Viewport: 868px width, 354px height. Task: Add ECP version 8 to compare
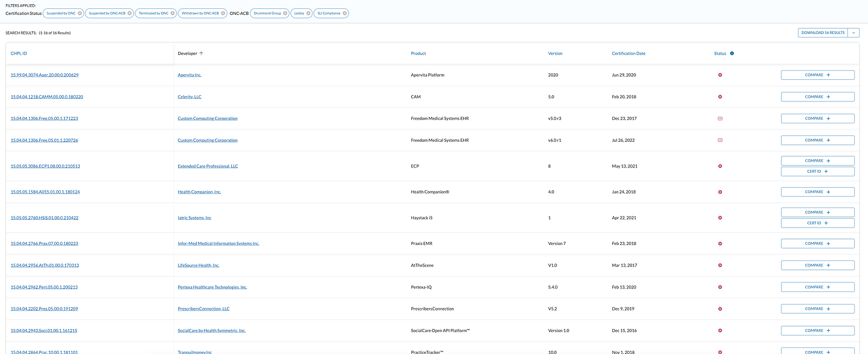pos(817,161)
